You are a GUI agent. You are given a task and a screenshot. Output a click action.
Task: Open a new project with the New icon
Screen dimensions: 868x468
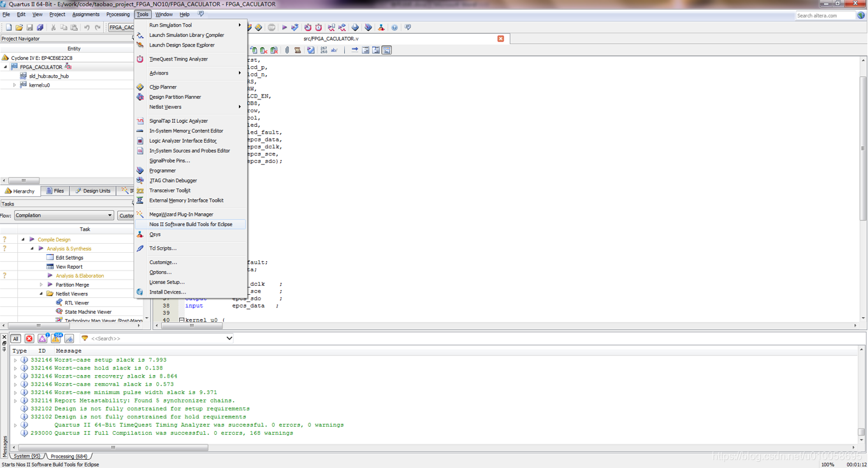click(8, 27)
